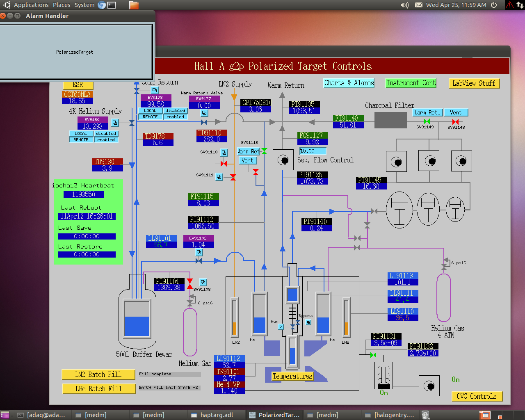Click the red SV91108 valve by PI91104
Screen dimensions: 525x420
[190, 283]
